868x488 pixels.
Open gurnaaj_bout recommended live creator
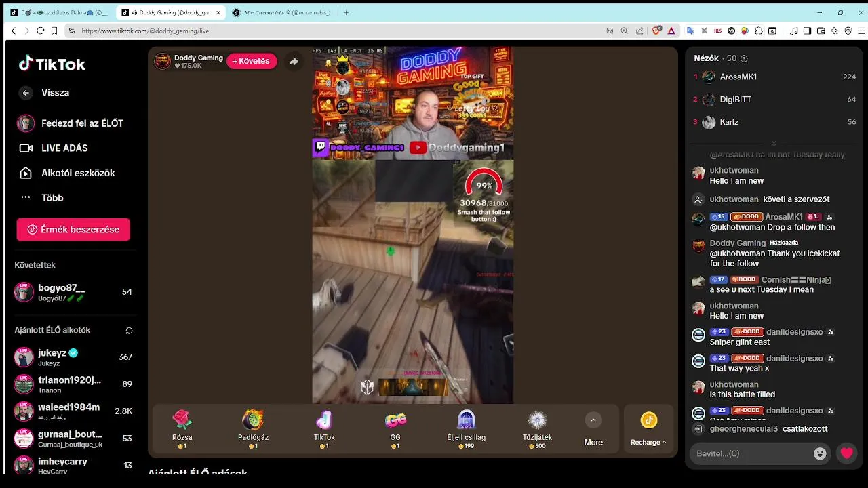point(73,439)
